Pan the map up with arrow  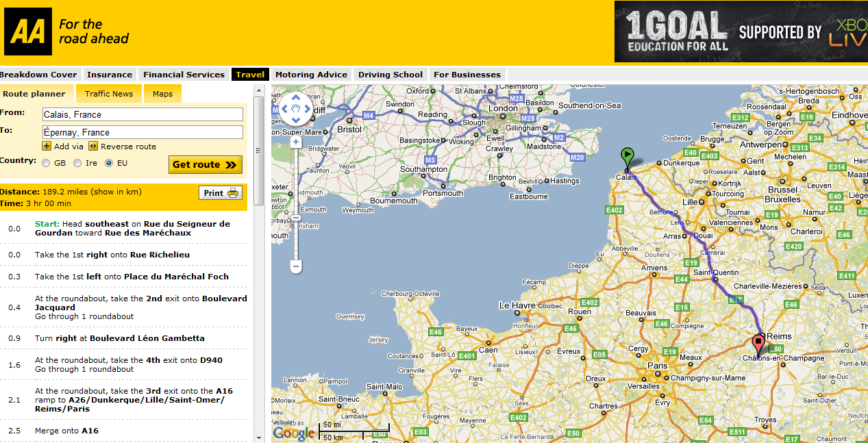[296, 99]
